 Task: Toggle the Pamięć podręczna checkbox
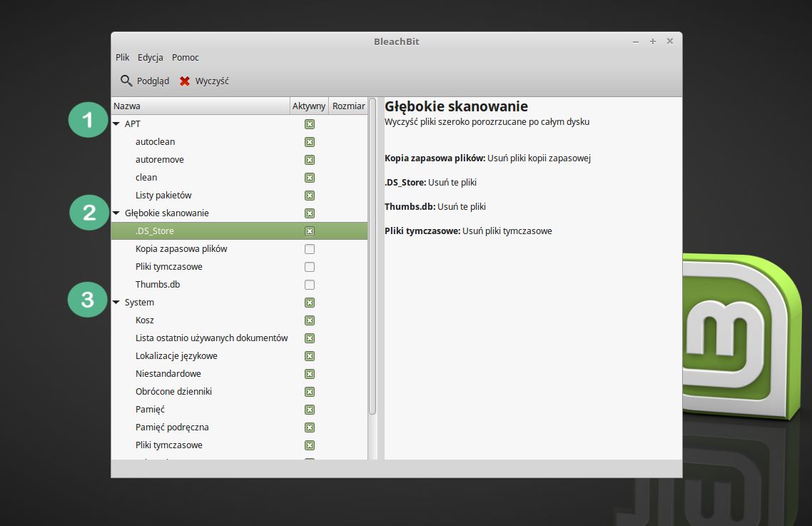tap(310, 428)
